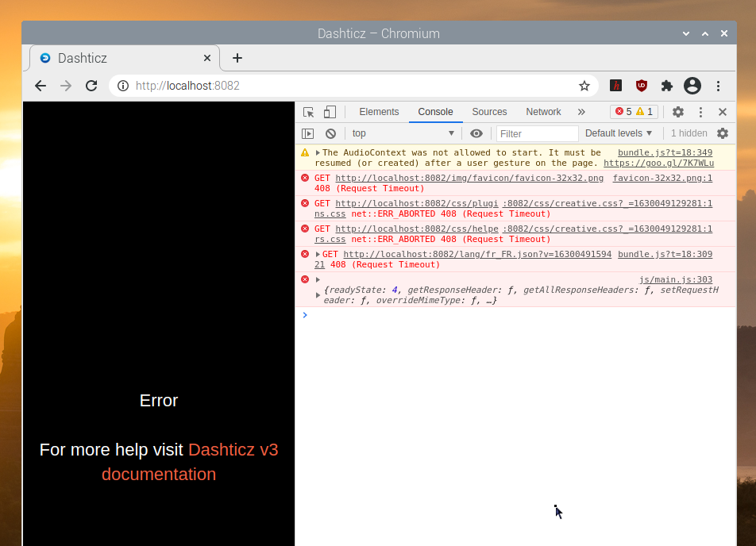Click the console Filter input field
This screenshot has height=546, width=756.
(537, 133)
